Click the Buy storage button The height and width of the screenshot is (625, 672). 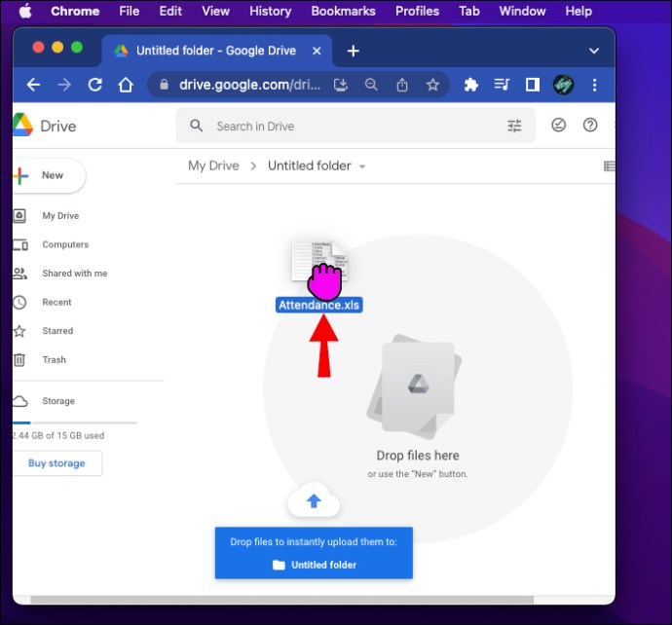(57, 463)
